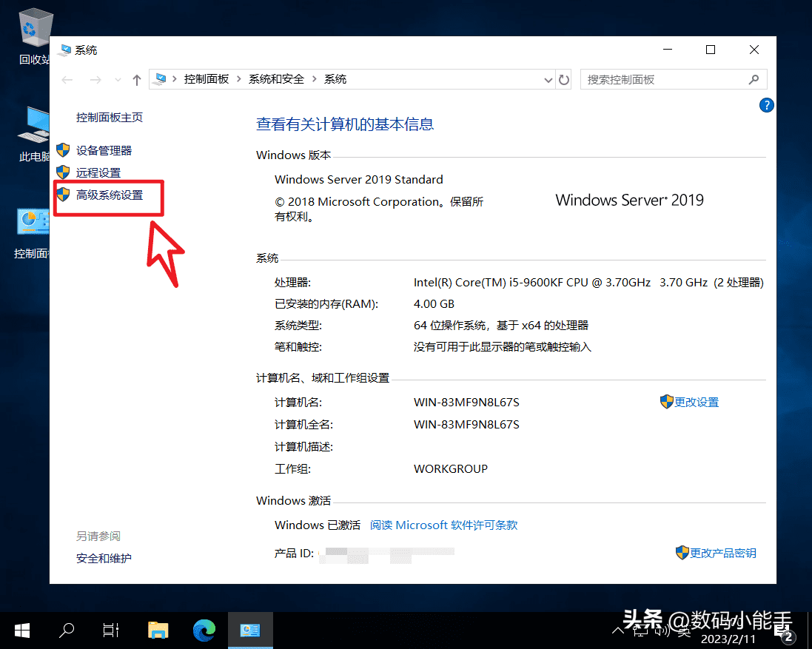
Task: Expand hidden icons in the system tray
Action: click(x=619, y=630)
